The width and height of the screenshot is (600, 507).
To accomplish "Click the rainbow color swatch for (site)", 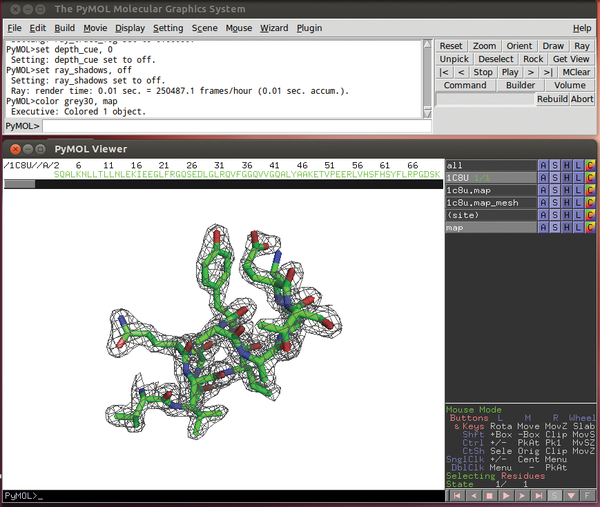I will [590, 216].
